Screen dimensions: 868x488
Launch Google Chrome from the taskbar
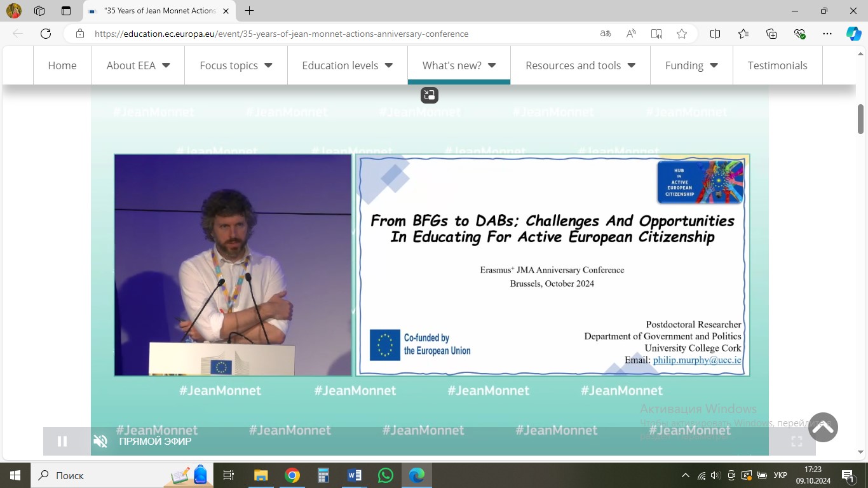point(292,475)
